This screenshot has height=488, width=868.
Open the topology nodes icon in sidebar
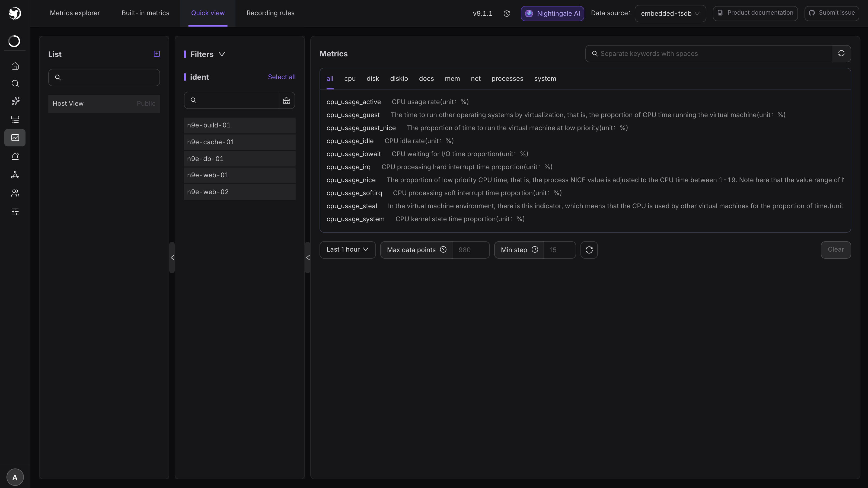(15, 174)
